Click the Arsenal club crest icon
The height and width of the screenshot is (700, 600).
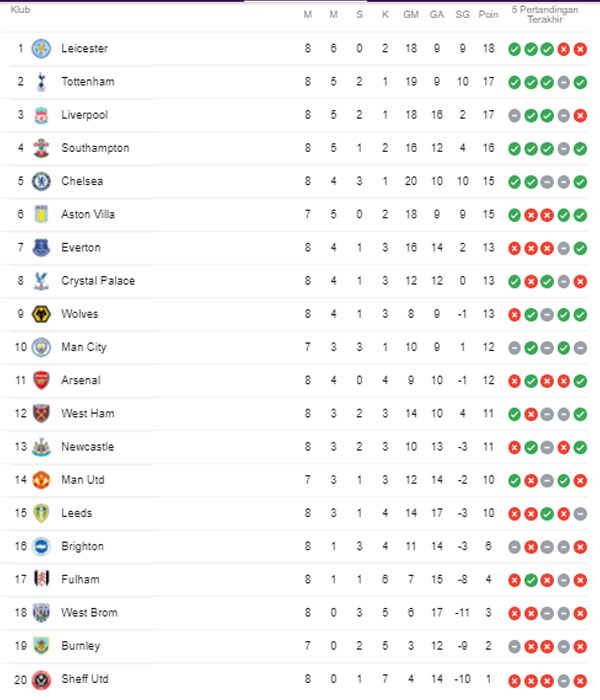click(x=41, y=380)
